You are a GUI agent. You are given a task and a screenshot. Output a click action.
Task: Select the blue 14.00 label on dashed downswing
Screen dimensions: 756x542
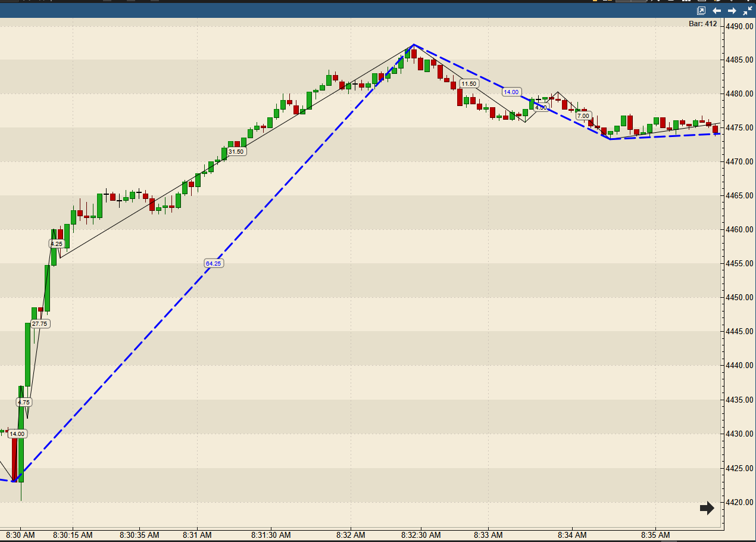[512, 92]
